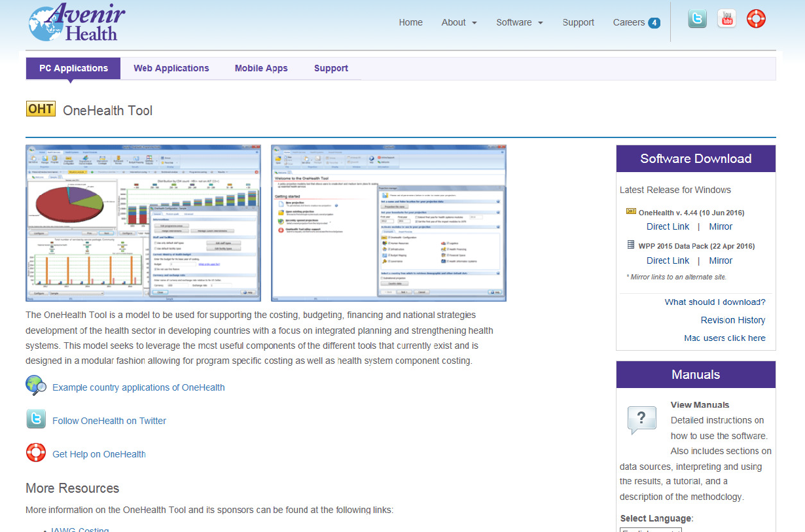Click the yellow OHT badge icon

tap(41, 109)
